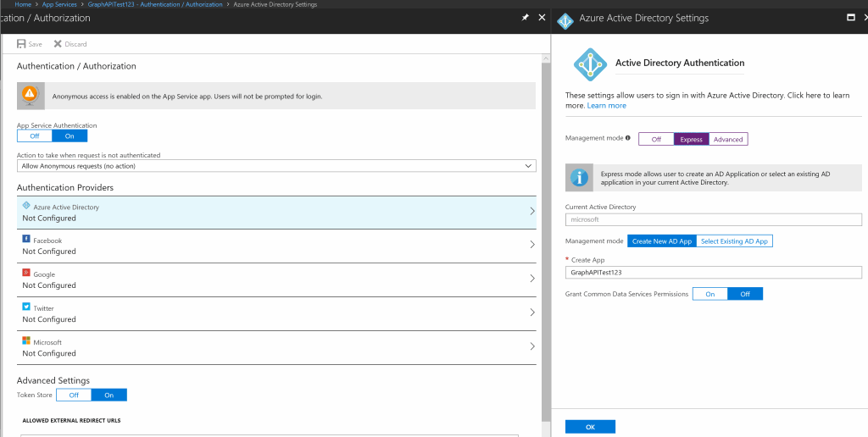The image size is (868, 437).
Task: Click the Discard button label
Action: coord(75,44)
